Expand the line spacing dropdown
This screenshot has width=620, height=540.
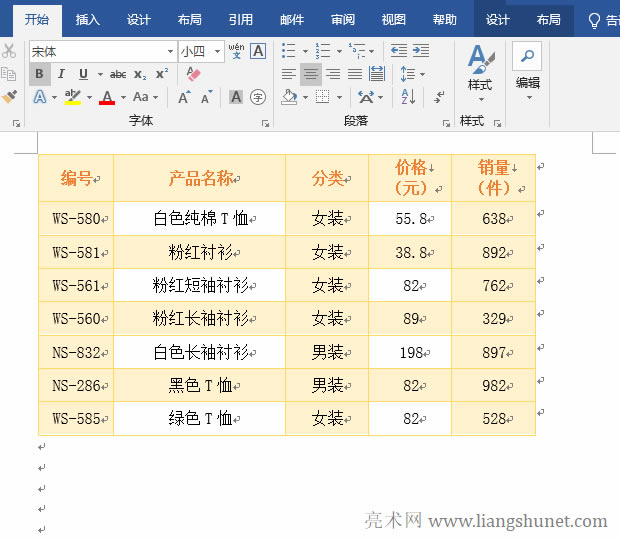coord(423,74)
